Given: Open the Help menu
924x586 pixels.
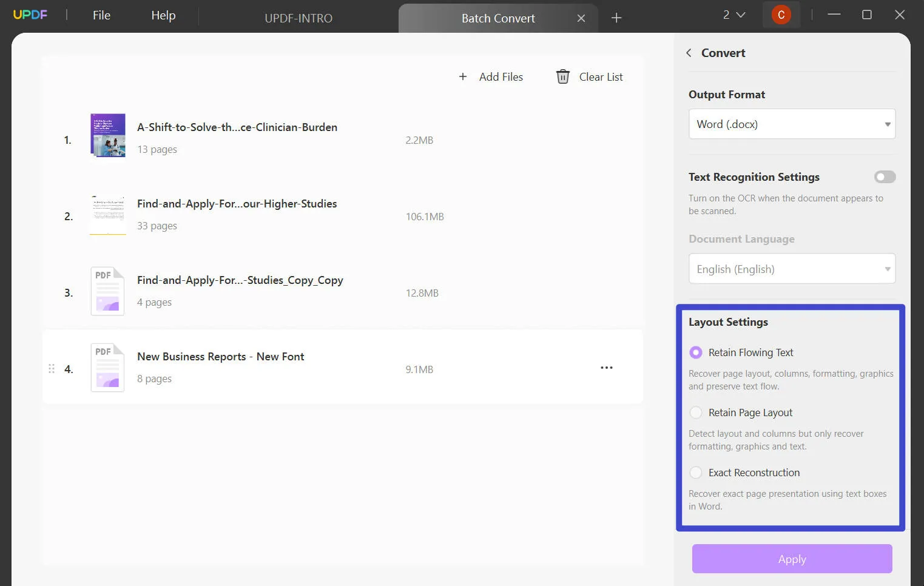Looking at the screenshot, I should (163, 15).
